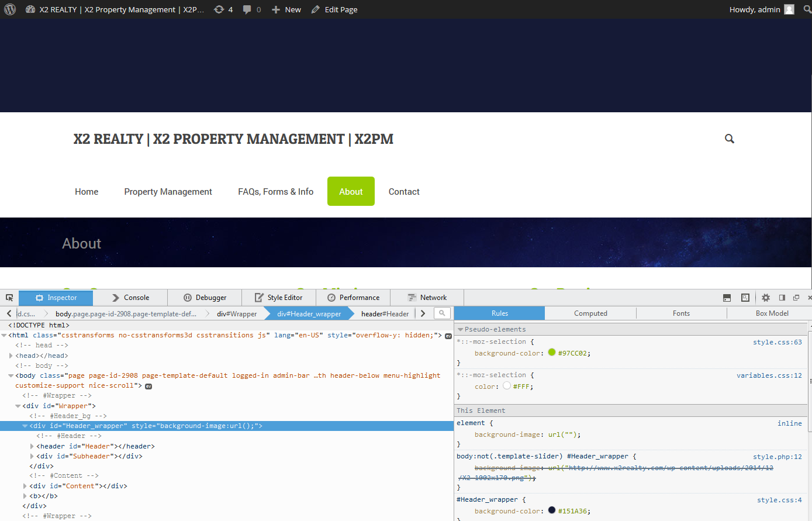Viewport: 812px width, 521px height.
Task: Open the comments bubble icon
Action: pos(247,9)
